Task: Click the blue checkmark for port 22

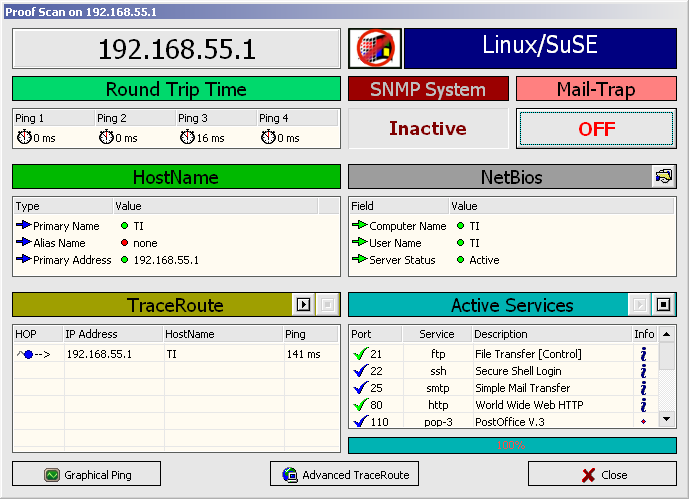Action: click(x=360, y=371)
